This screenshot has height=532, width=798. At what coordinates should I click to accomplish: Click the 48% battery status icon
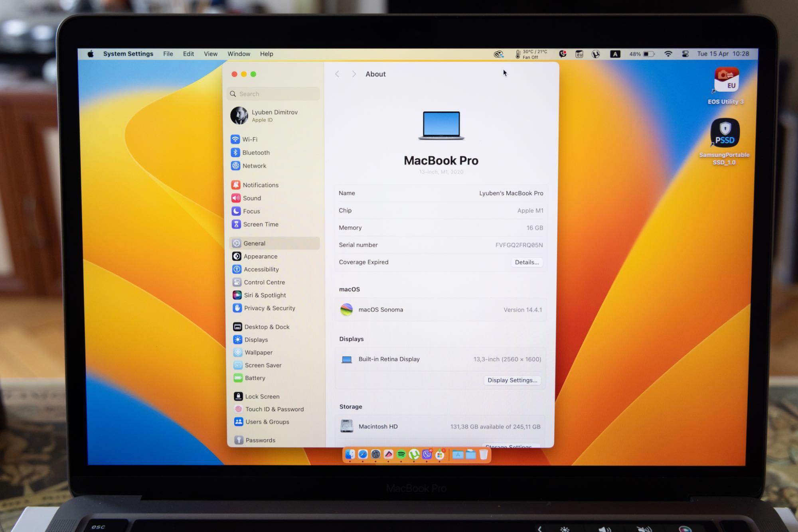click(x=642, y=54)
